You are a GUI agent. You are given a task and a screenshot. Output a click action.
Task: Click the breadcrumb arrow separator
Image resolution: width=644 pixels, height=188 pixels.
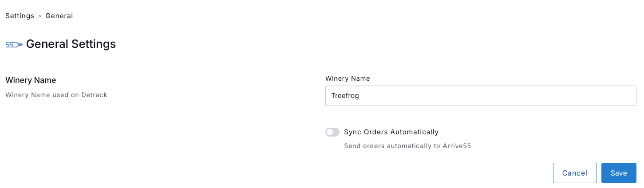(40, 16)
